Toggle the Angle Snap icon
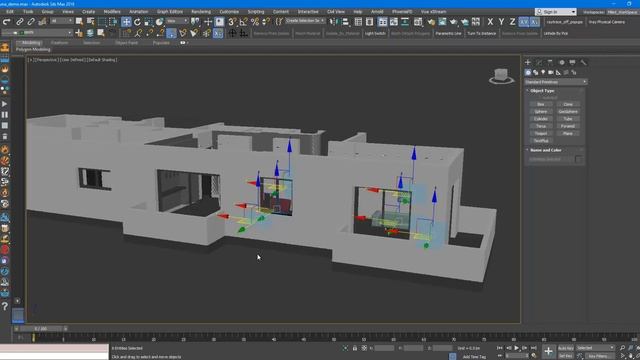Screen dimensions: 640x360 [x=244, y=22]
